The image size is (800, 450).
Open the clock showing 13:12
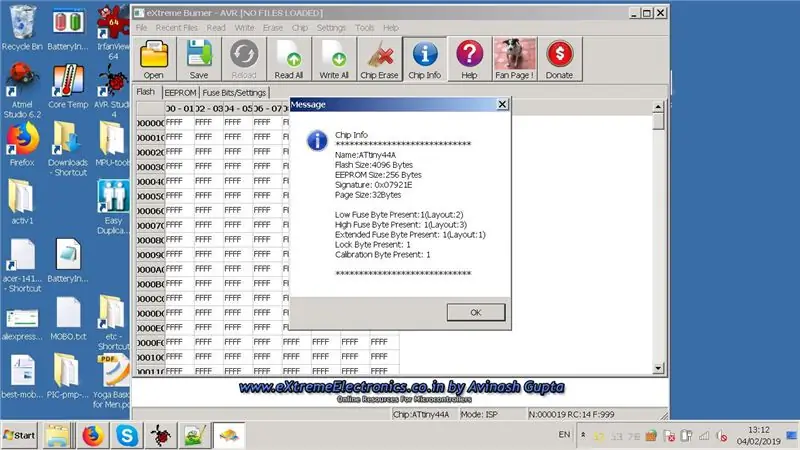click(759, 435)
